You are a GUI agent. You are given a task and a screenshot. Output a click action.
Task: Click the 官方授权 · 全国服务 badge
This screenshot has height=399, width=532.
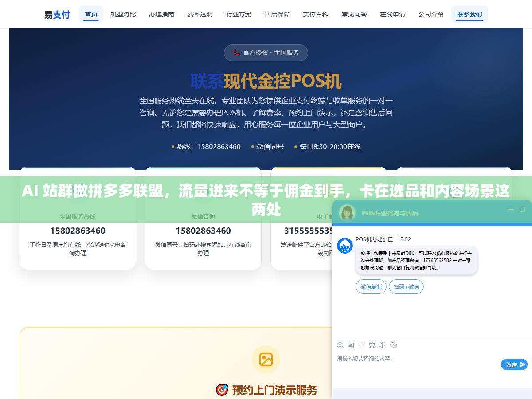266,52
